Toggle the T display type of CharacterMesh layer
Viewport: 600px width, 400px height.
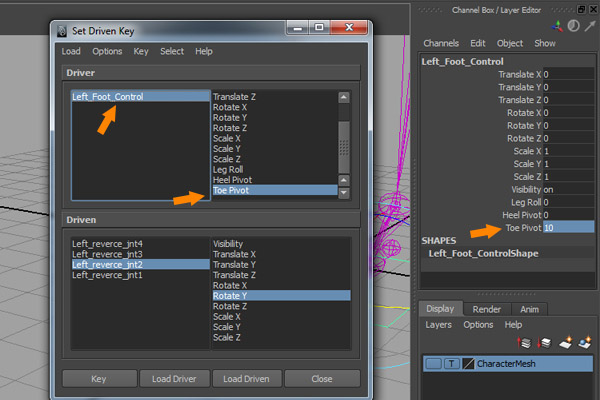pos(452,364)
